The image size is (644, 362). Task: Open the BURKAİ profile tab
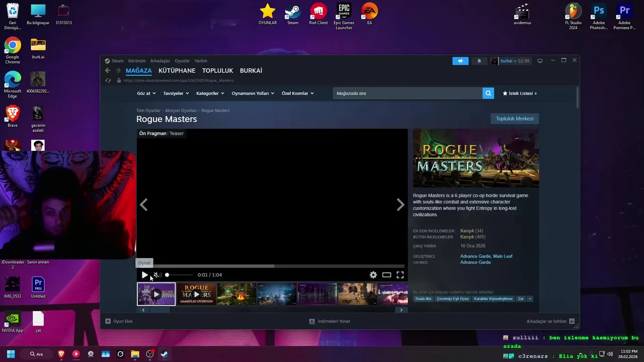click(251, 71)
